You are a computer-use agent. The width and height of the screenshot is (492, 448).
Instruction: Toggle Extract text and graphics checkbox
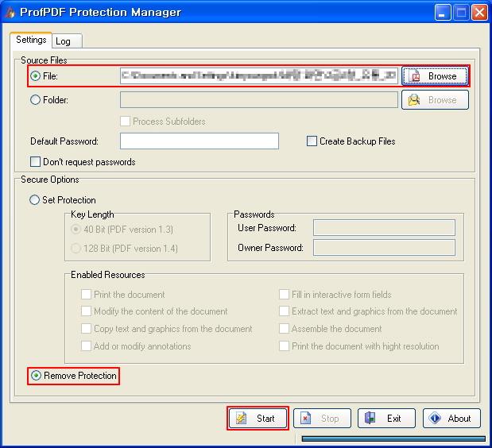pyautogui.click(x=284, y=311)
